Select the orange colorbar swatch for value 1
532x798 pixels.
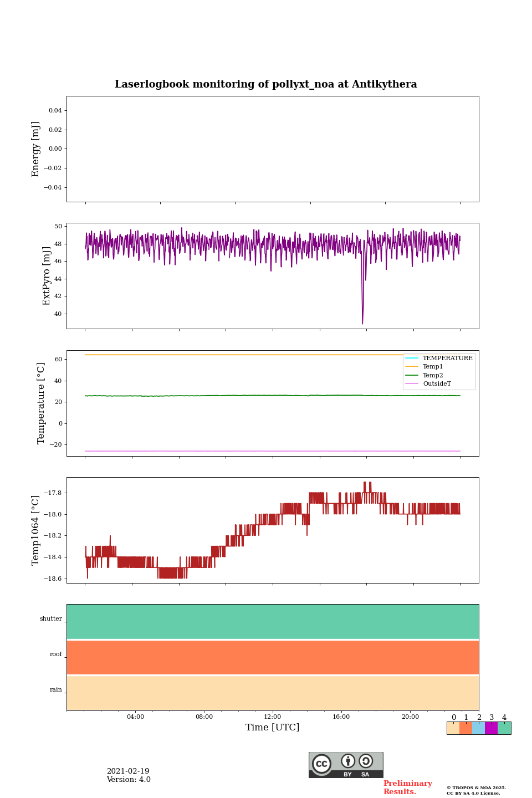[x=465, y=728]
